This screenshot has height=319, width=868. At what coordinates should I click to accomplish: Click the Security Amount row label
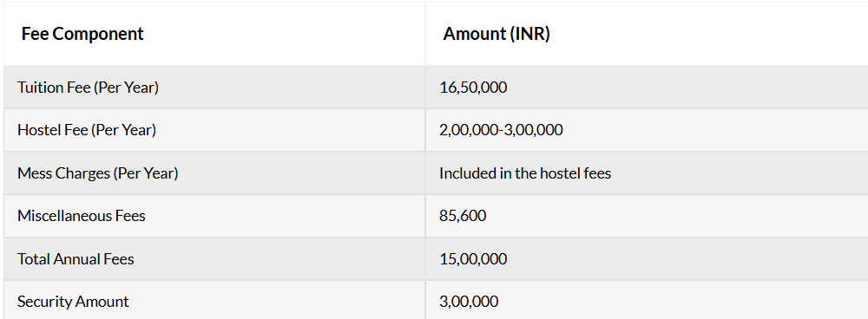pos(73,302)
